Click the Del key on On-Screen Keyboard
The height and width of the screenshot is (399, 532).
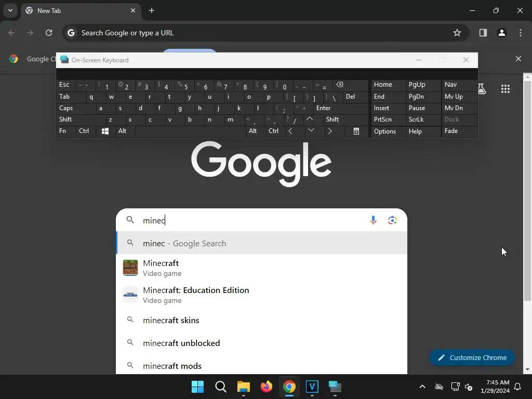355,97
